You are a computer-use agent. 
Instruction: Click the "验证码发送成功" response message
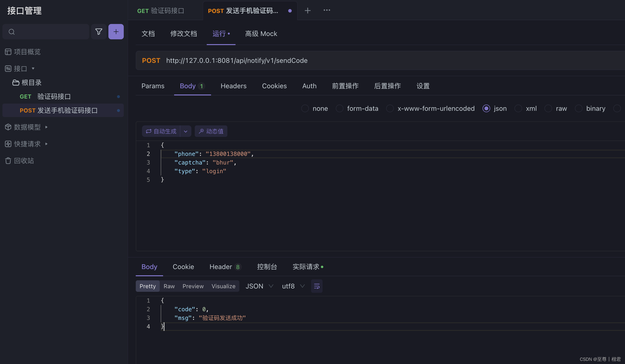click(x=222, y=318)
